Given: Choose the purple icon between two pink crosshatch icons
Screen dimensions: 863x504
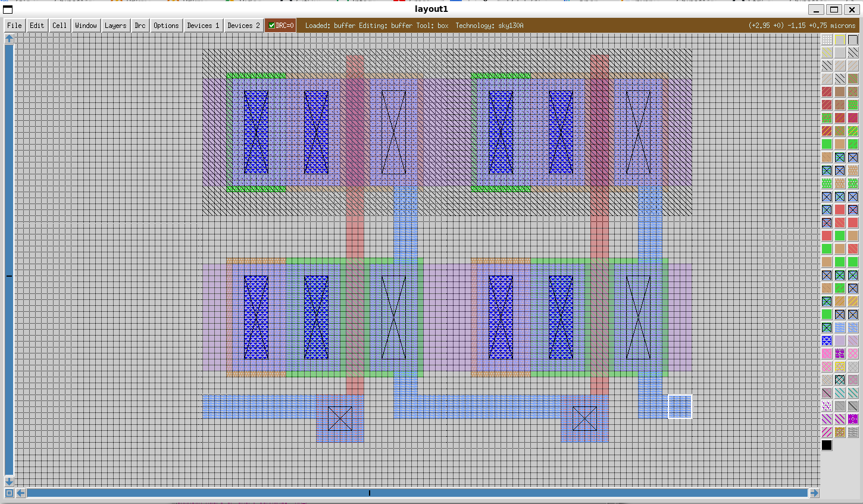Looking at the screenshot, I should pyautogui.click(x=840, y=353).
